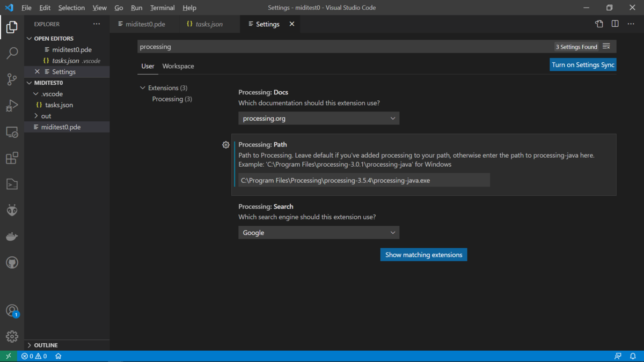Open the terminal-style activity bar icon
This screenshot has height=362, width=644.
pyautogui.click(x=12, y=184)
